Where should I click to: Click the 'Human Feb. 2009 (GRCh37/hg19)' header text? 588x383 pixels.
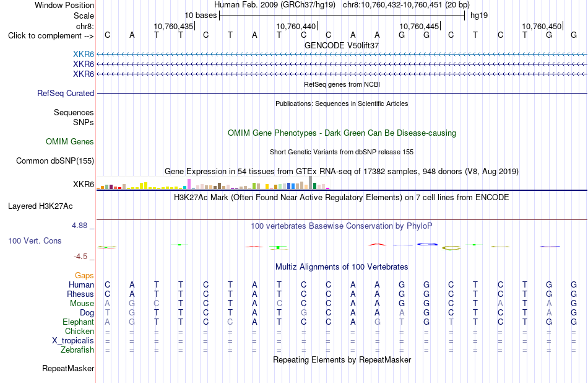pyautogui.click(x=275, y=5)
